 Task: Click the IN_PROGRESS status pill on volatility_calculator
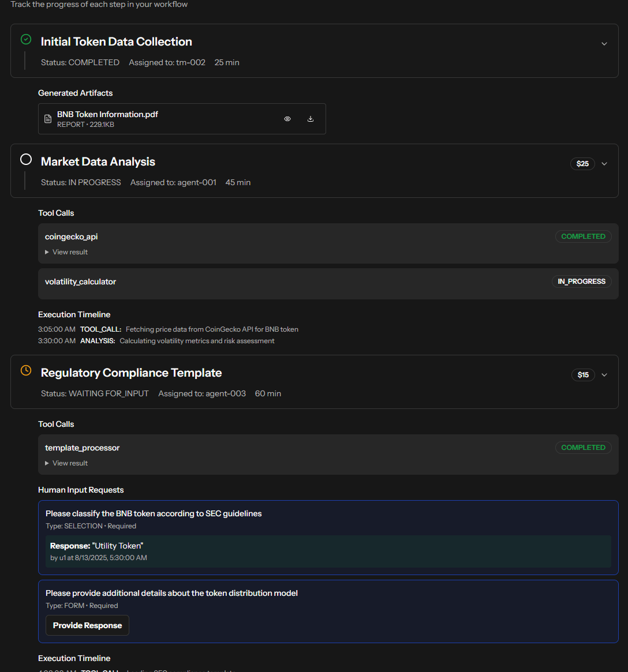pos(581,281)
